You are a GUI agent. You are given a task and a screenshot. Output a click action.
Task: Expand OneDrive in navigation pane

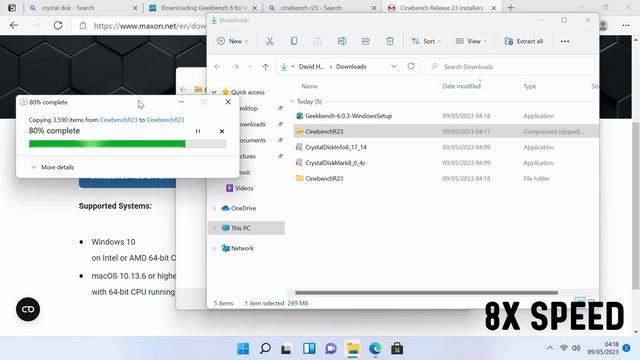214,208
